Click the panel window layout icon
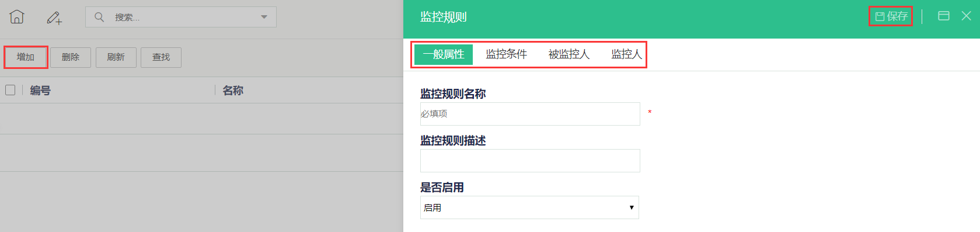Image resolution: width=980 pixels, height=232 pixels. [943, 16]
